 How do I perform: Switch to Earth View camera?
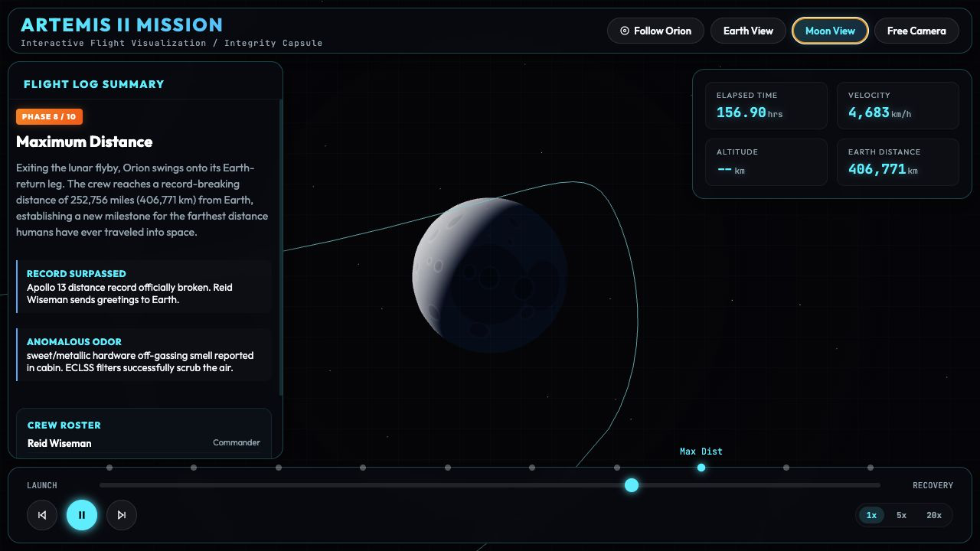tap(748, 31)
